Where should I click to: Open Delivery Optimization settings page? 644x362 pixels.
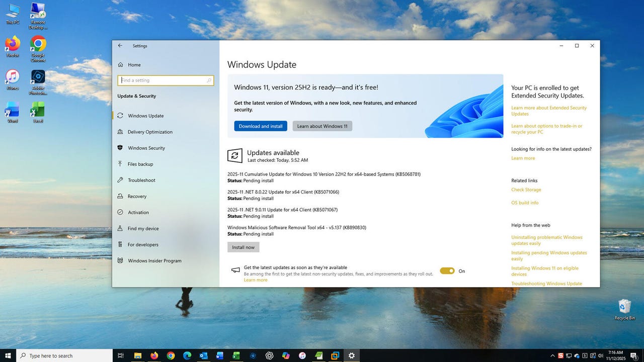click(x=150, y=132)
